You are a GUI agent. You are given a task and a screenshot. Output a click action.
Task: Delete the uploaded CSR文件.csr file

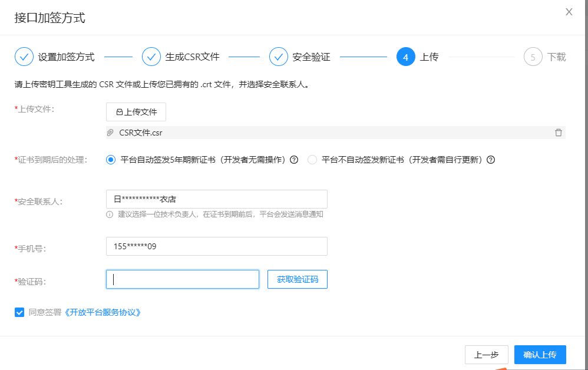558,133
